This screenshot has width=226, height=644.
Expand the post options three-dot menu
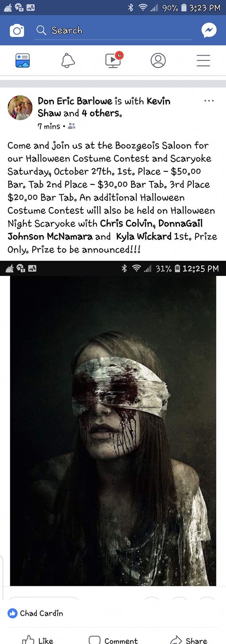(x=209, y=101)
